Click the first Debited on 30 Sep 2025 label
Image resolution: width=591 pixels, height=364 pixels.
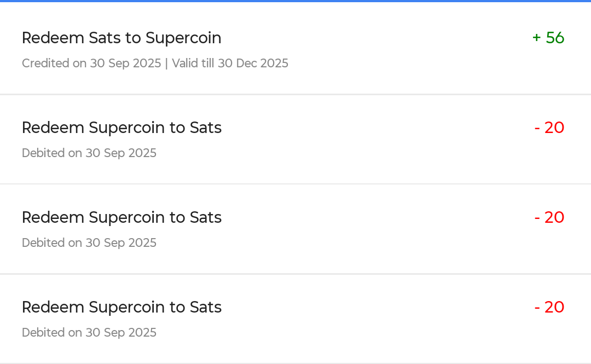[89, 153]
